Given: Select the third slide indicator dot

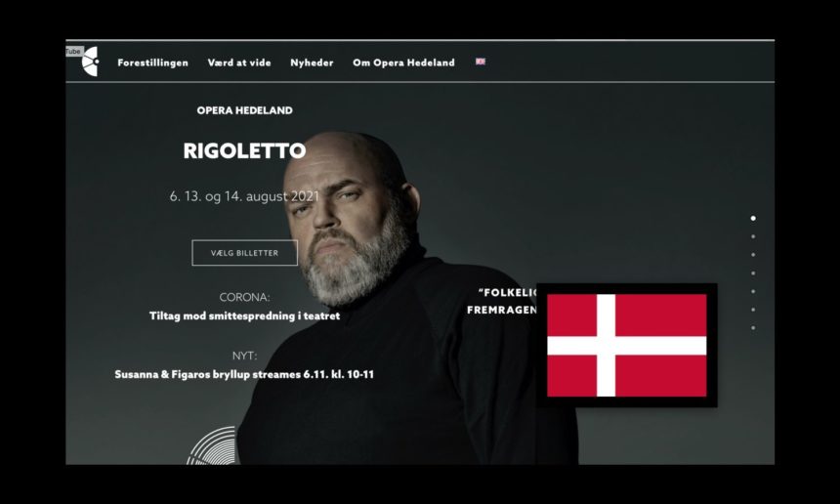Looking at the screenshot, I should (753, 255).
